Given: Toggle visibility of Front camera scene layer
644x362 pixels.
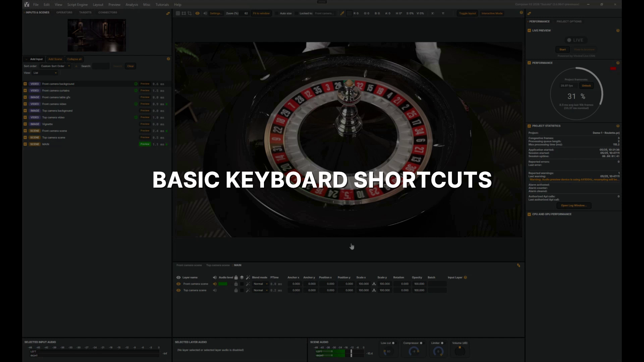Looking at the screenshot, I should click(178, 284).
